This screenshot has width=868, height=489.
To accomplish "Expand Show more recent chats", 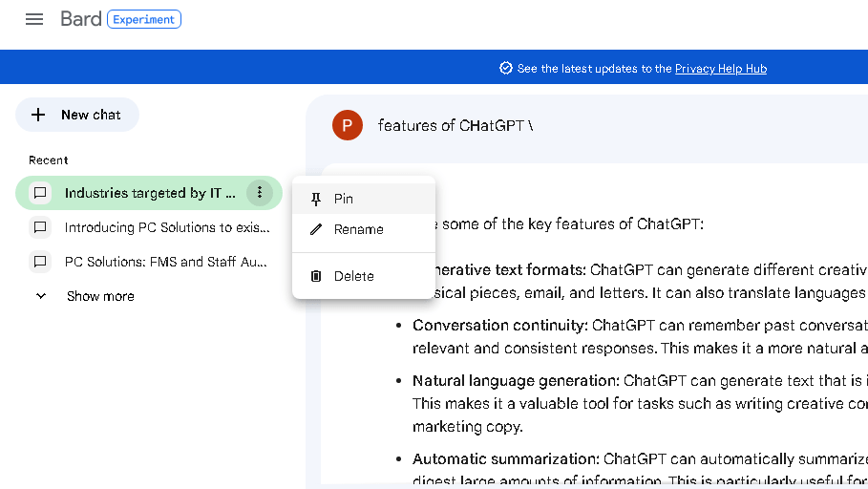I will (x=100, y=296).
